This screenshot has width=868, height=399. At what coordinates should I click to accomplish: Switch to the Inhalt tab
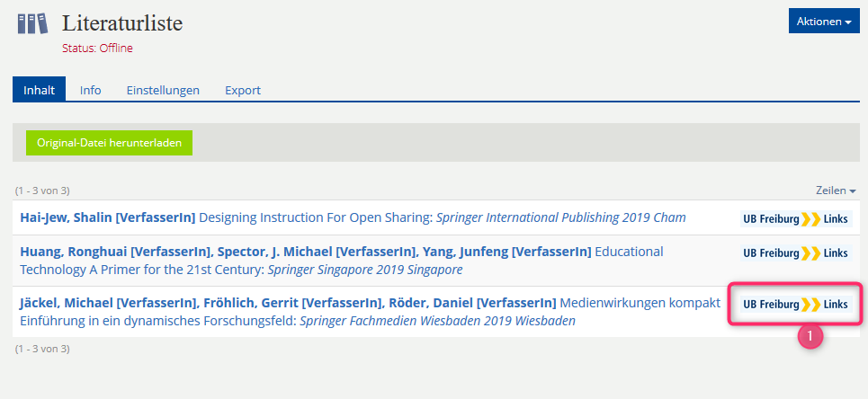(x=40, y=90)
